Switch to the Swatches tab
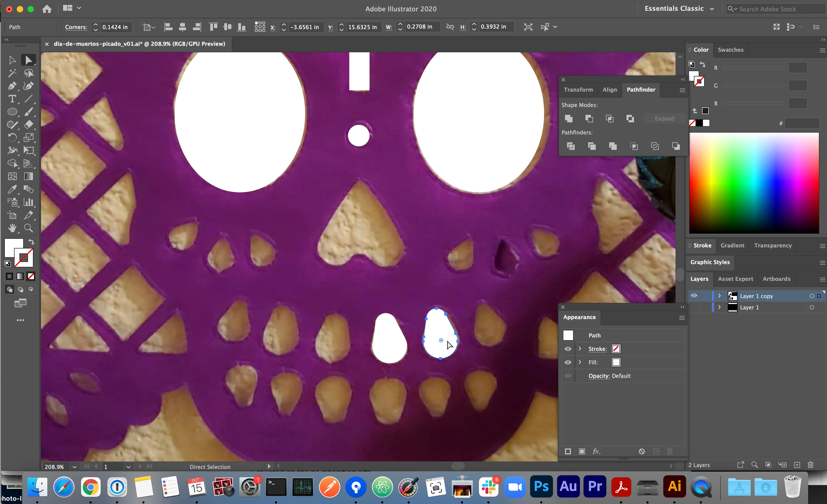Viewport: 827px width, 504px height. [x=731, y=50]
